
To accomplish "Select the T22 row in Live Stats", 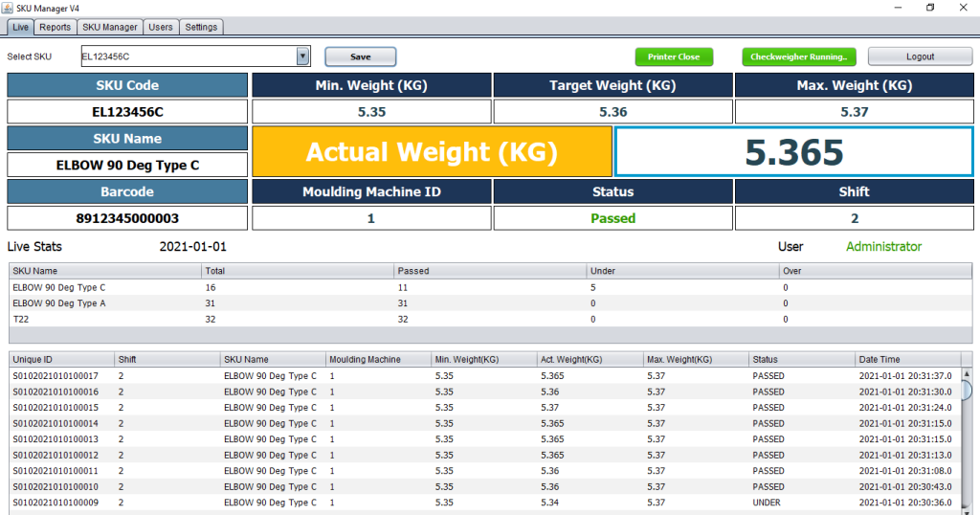I will 105,319.
